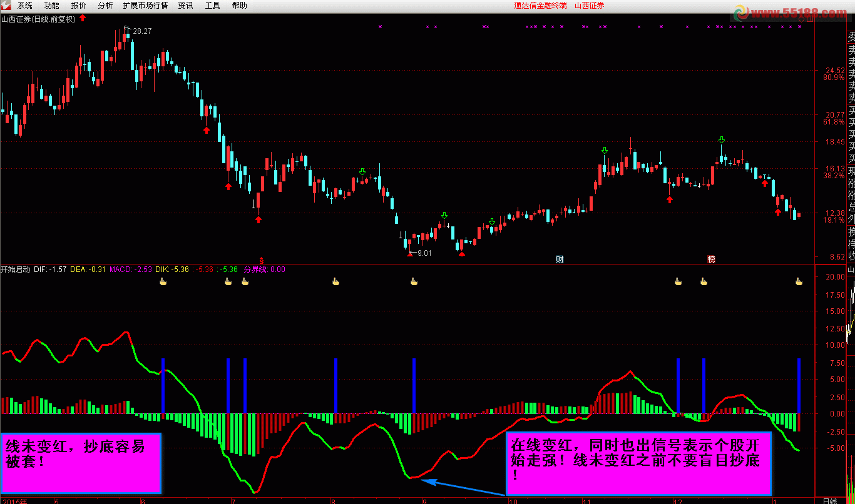Click the chart title 山西证券(日线,前复权)

coord(38,19)
